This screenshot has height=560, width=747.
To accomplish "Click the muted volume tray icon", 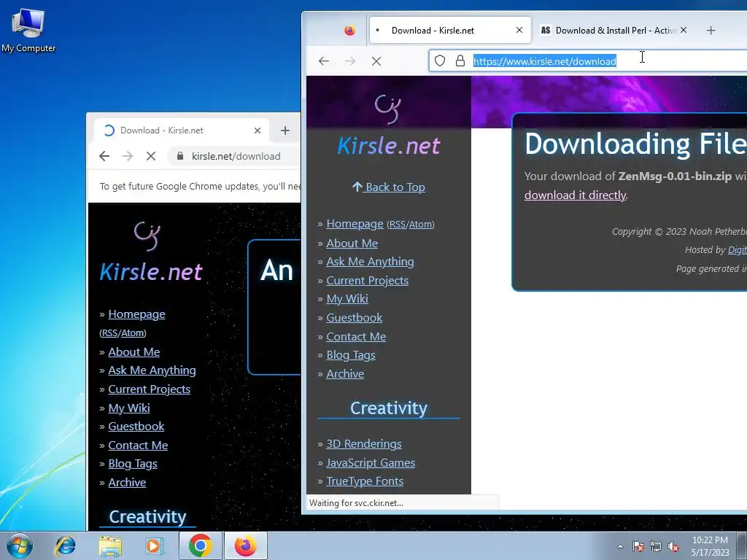I will pos(673,546).
